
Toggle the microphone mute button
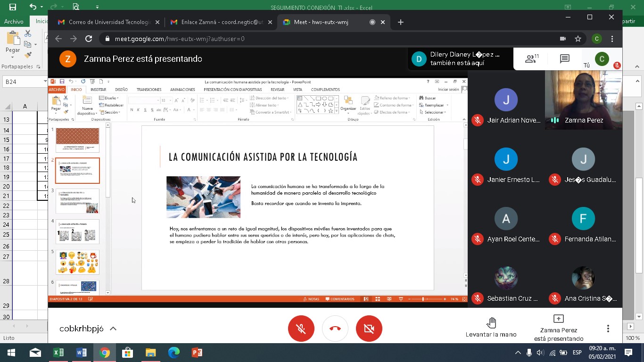click(x=301, y=329)
